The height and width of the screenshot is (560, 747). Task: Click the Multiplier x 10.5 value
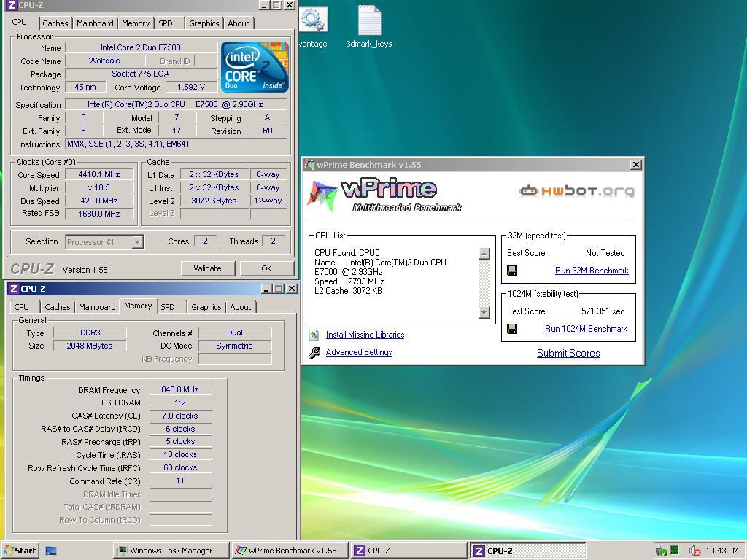99,187
